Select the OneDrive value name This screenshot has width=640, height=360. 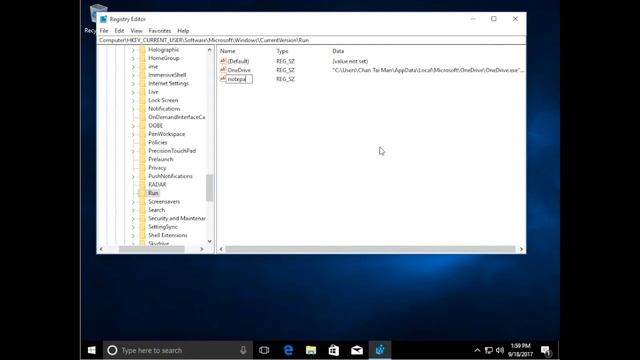[239, 70]
